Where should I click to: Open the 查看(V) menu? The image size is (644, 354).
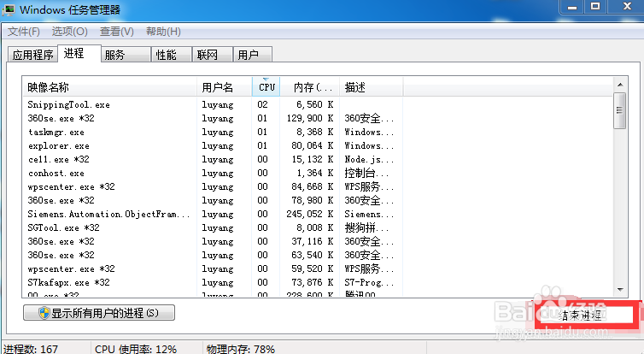click(x=117, y=32)
